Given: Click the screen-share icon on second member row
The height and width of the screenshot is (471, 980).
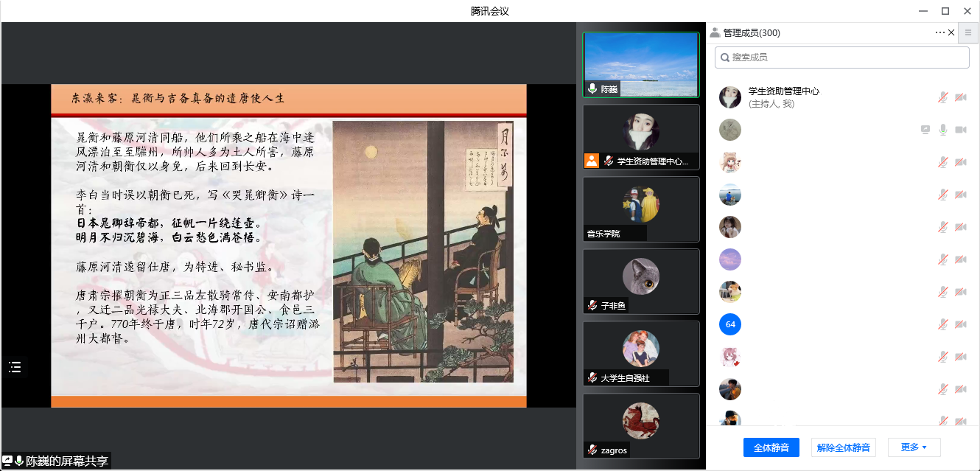Looking at the screenshot, I should click(x=925, y=130).
